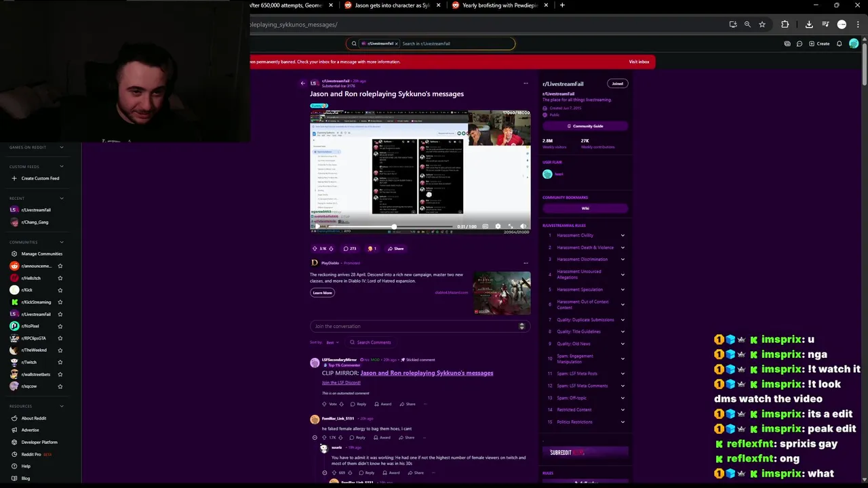Open video settings gear
This screenshot has width=868, height=488.
pos(498,226)
